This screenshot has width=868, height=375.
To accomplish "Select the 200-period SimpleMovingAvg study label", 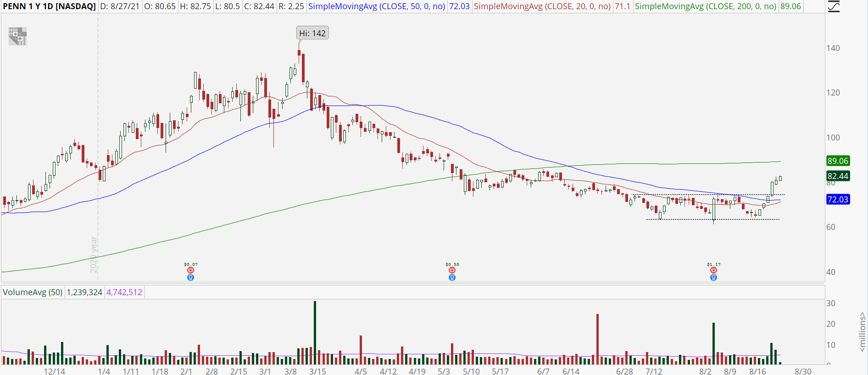I will click(706, 6).
